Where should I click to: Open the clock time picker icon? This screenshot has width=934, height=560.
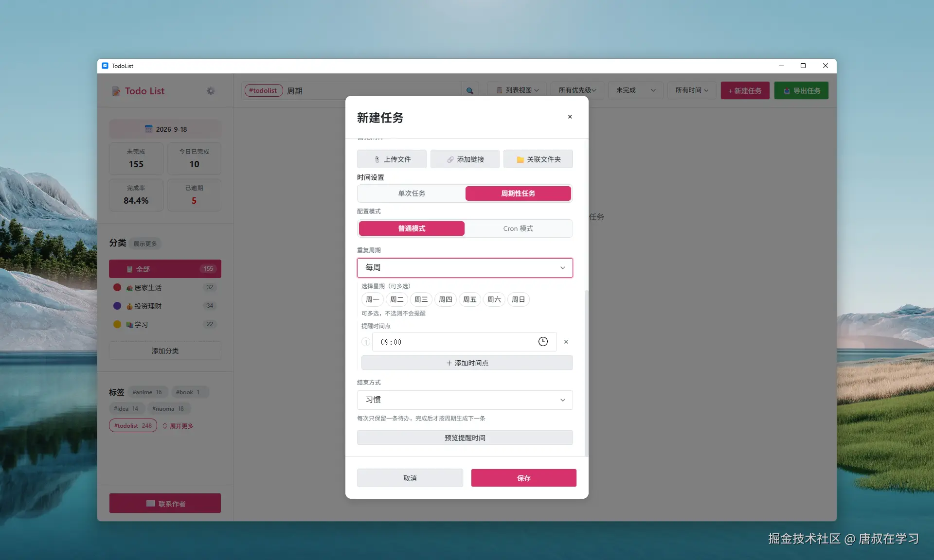click(543, 342)
